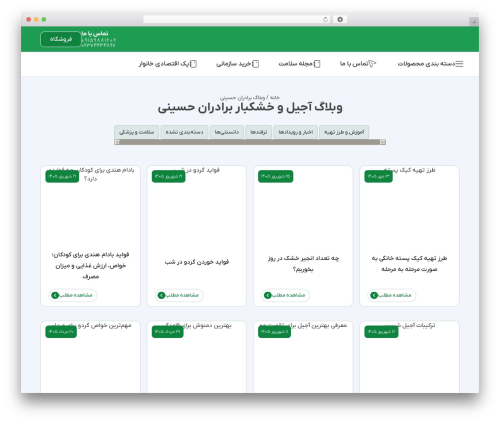Click the round extension icon beside the address bar
This screenshot has height=423, width=500.
pos(340,19)
